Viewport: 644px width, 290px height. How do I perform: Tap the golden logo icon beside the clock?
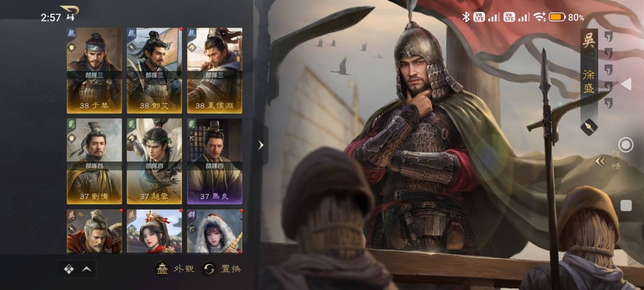(70, 12)
